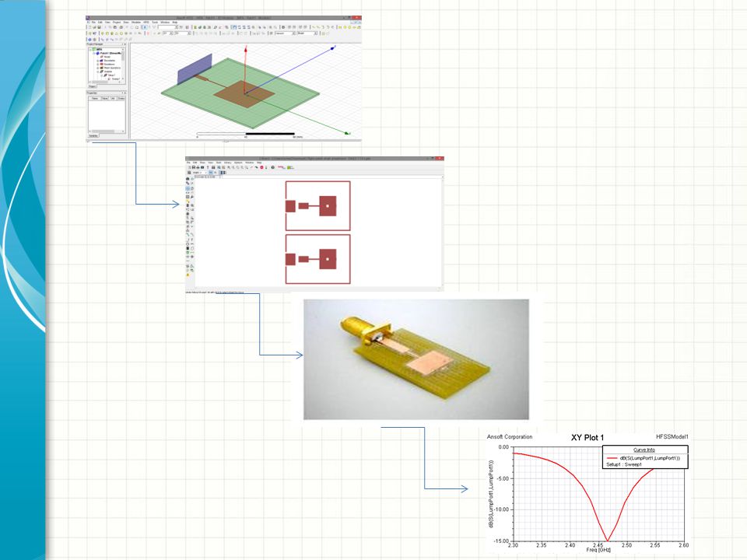Viewport: 747px width, 560px height.
Task: Collapse the Patch1 design node in project tree
Action: tap(94, 54)
